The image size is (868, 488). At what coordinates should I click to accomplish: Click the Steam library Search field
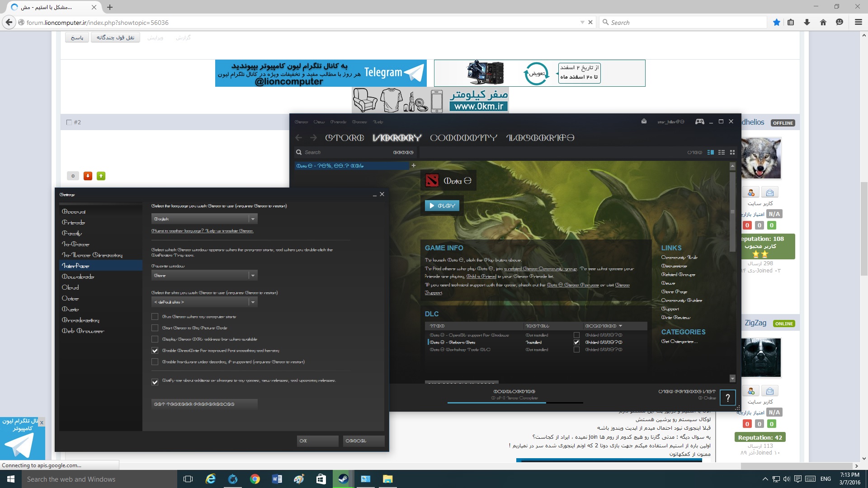(344, 153)
